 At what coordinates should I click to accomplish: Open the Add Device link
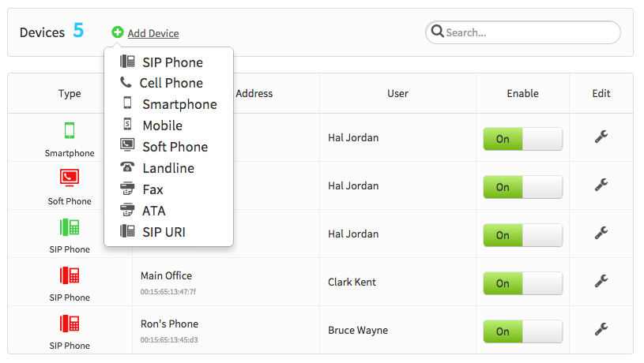pyautogui.click(x=153, y=33)
